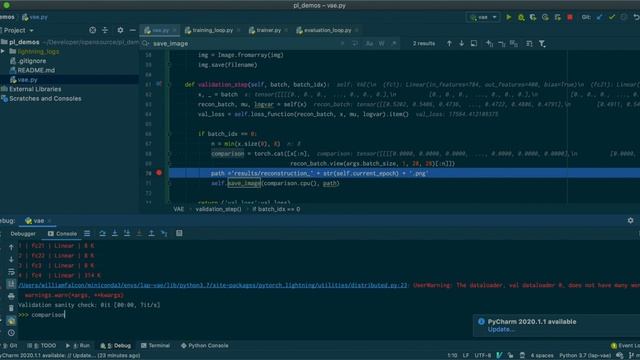This screenshot has height=360, width=640.
Task: Navigate down the console stack trace
Action: 11,260
